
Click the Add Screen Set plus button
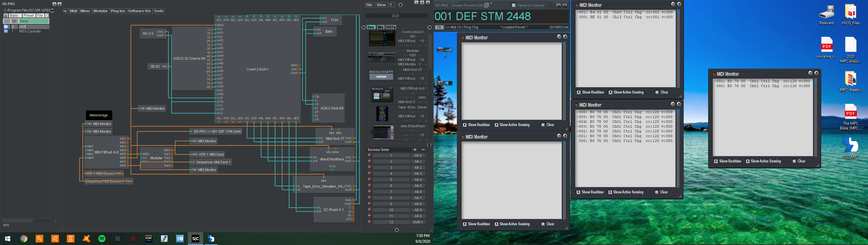click(x=415, y=150)
